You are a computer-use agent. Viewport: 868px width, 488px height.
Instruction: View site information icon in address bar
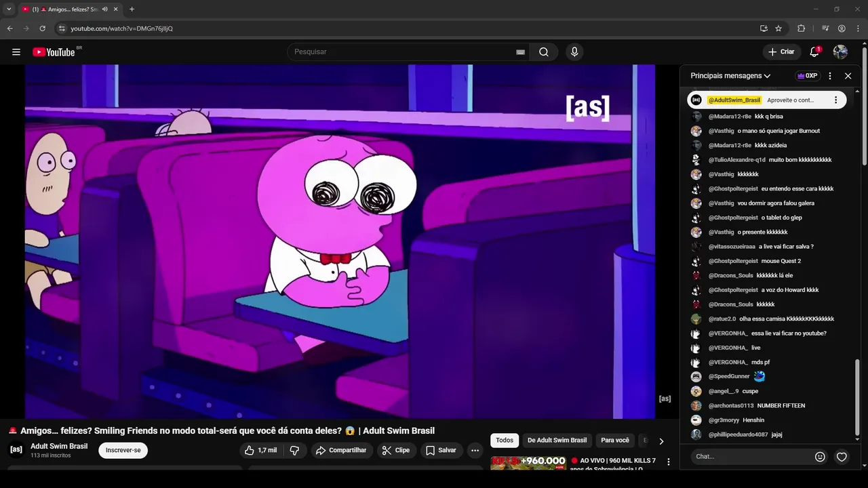[x=62, y=28]
